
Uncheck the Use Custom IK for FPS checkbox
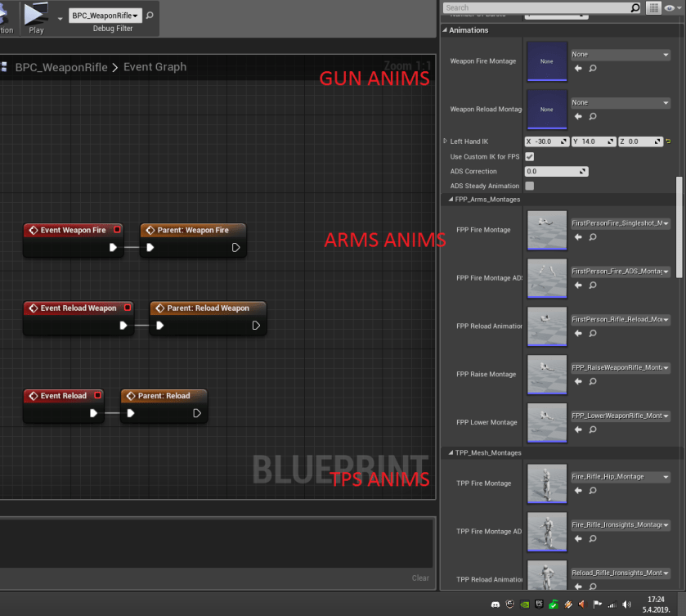tap(529, 156)
